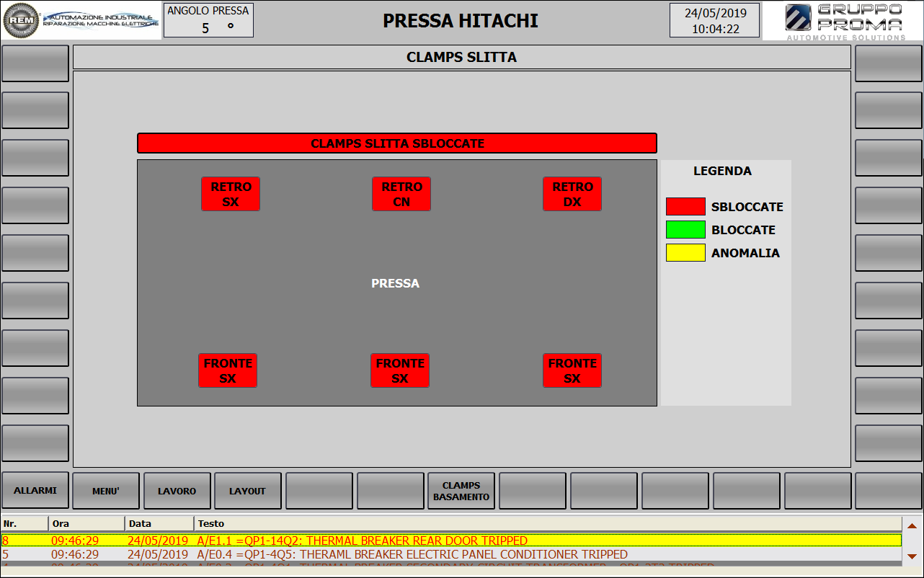This screenshot has width=924, height=578.
Task: Click alarm number 8 cell
Action: [25, 541]
